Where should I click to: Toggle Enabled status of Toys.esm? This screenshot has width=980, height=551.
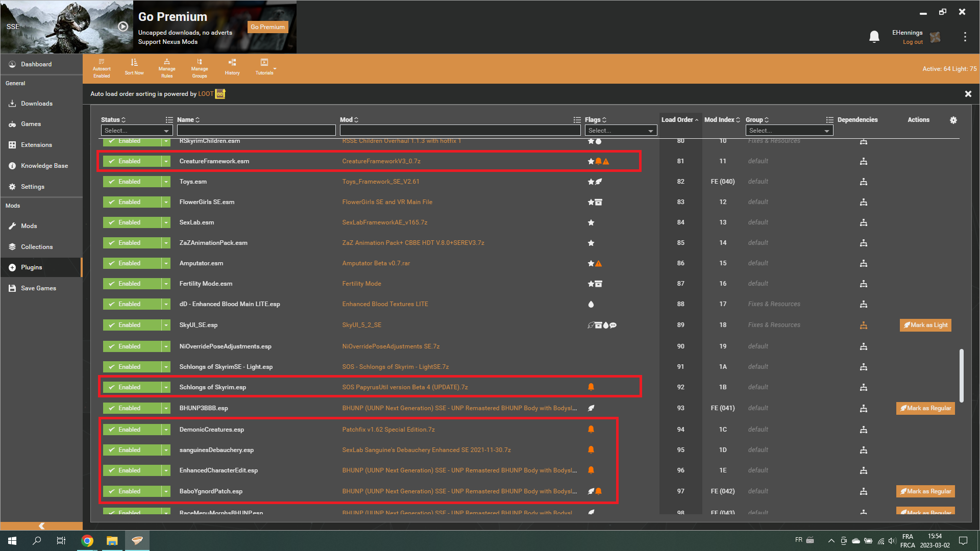click(132, 182)
